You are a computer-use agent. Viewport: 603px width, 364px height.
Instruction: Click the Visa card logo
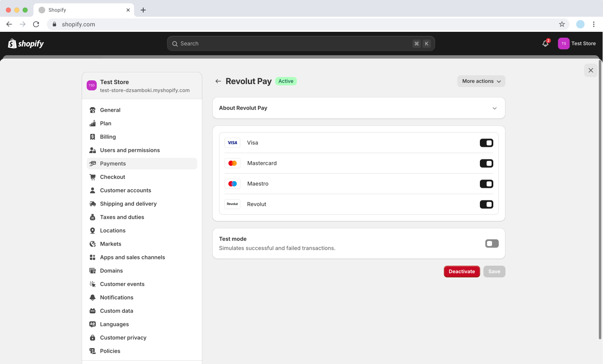[232, 143]
